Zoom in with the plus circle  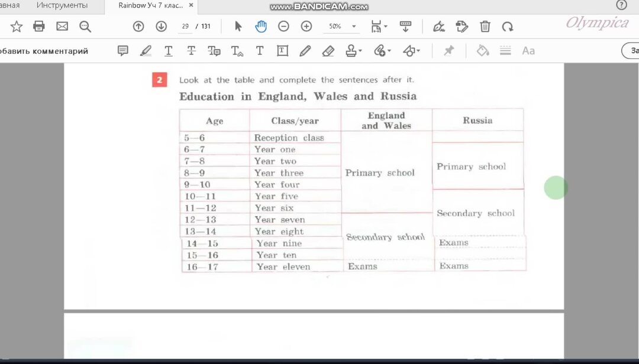[306, 27]
